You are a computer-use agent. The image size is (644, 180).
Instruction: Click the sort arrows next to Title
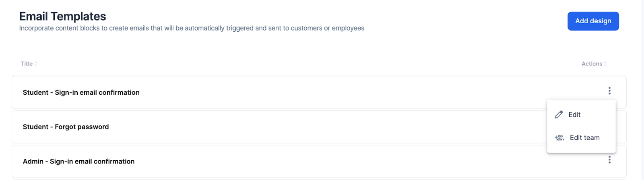click(36, 64)
